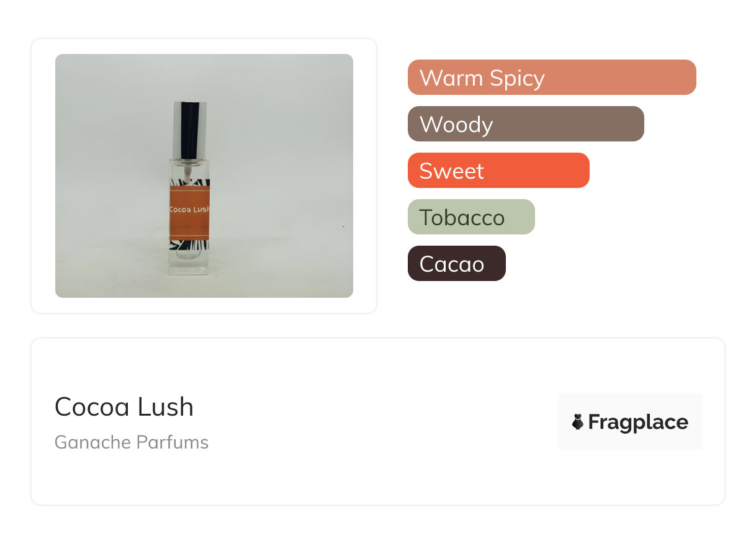Image resolution: width=756 pixels, height=536 pixels.
Task: Click the "Sweet" text label
Action: [451, 171]
